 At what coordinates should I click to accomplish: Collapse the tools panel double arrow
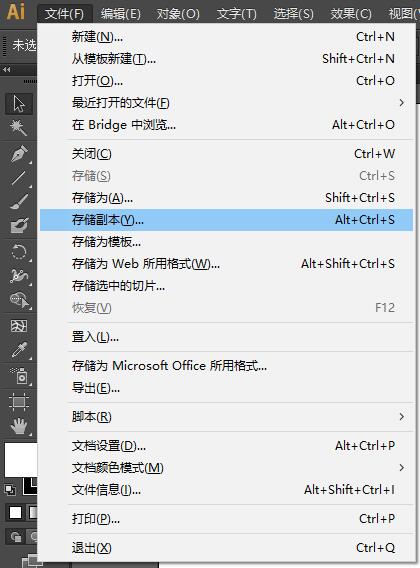[x=7, y=70]
